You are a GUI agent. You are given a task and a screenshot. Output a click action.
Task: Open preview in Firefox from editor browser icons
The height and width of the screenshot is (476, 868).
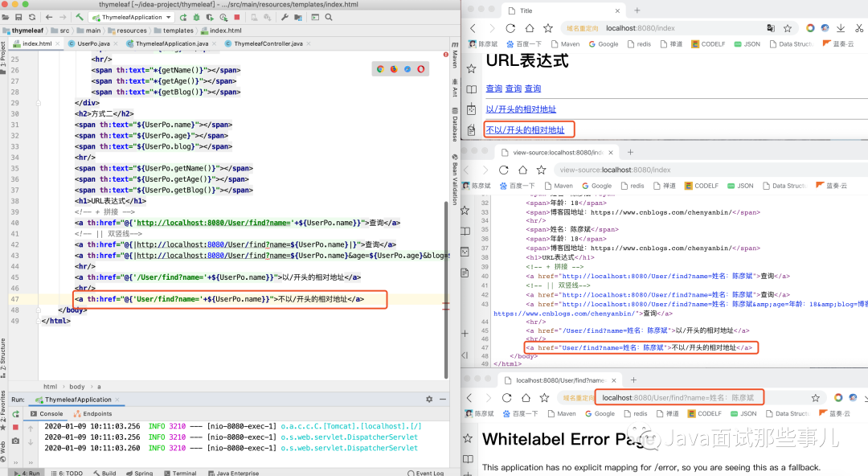pos(394,69)
